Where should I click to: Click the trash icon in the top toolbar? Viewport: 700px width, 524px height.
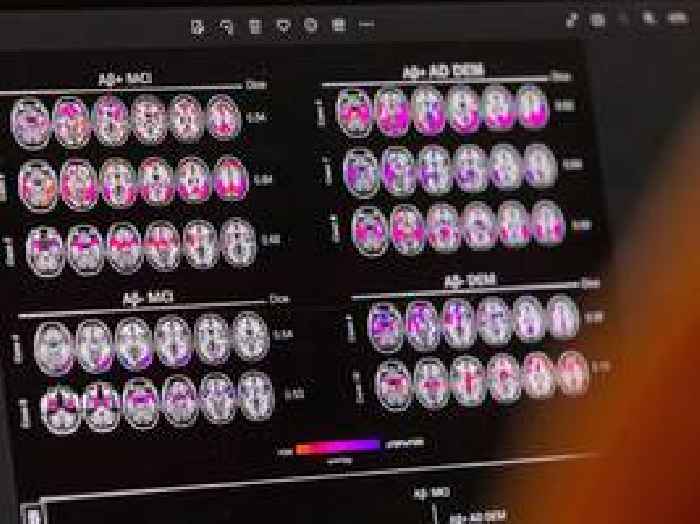pos(255,24)
